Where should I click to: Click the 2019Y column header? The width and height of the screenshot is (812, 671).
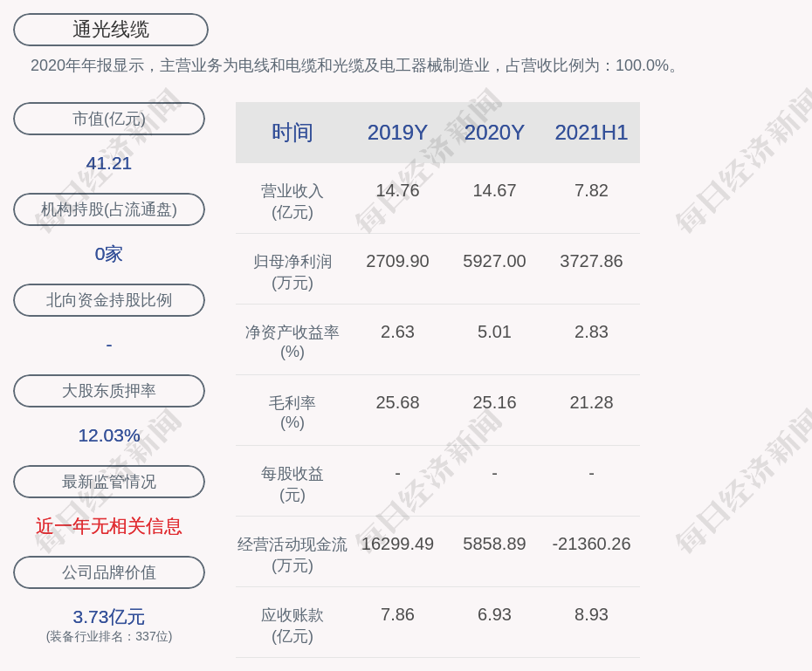397,133
